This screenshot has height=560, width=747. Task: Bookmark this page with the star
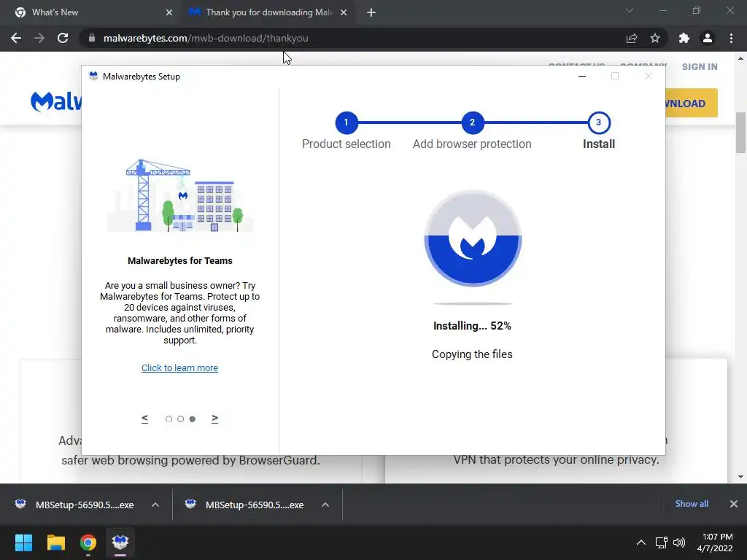pyautogui.click(x=655, y=38)
